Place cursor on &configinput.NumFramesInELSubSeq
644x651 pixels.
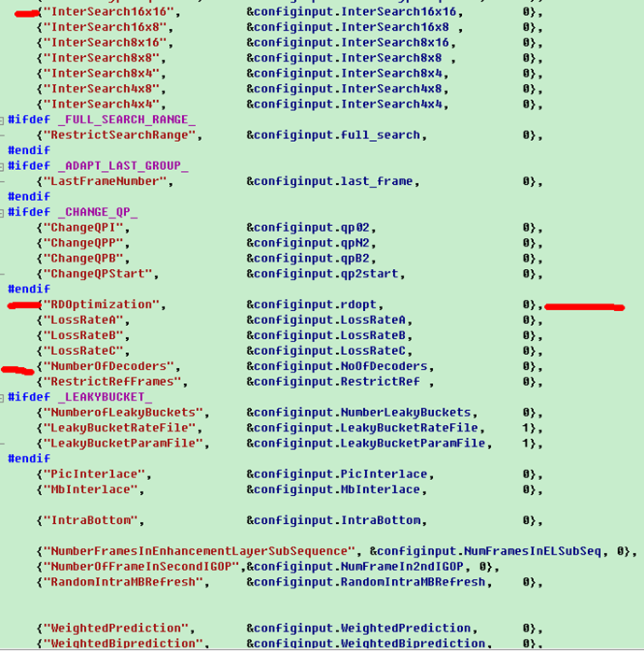click(485, 551)
